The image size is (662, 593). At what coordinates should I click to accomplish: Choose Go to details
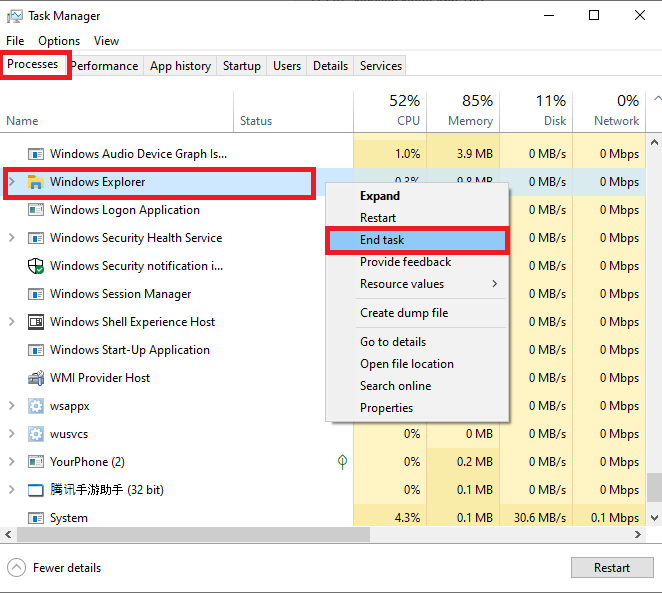pos(417,342)
